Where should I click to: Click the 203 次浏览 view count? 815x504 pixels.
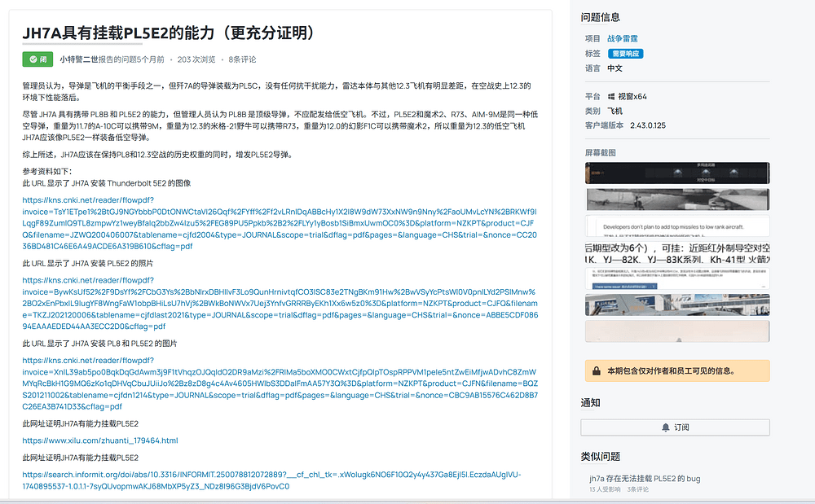coord(196,59)
